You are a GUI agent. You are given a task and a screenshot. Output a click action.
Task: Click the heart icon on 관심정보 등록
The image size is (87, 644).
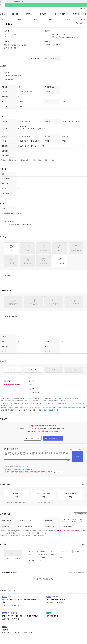(30, 58)
